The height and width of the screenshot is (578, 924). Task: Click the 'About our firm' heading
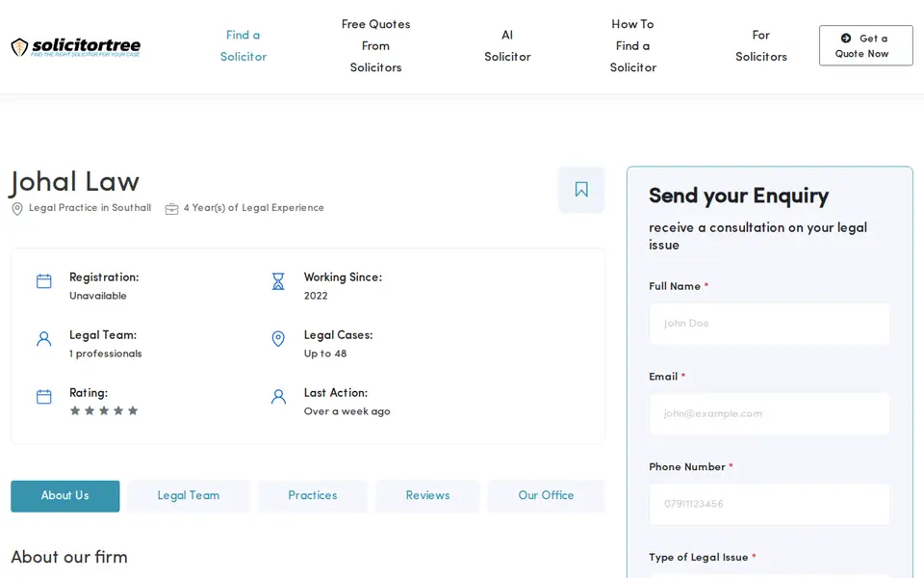pos(69,557)
